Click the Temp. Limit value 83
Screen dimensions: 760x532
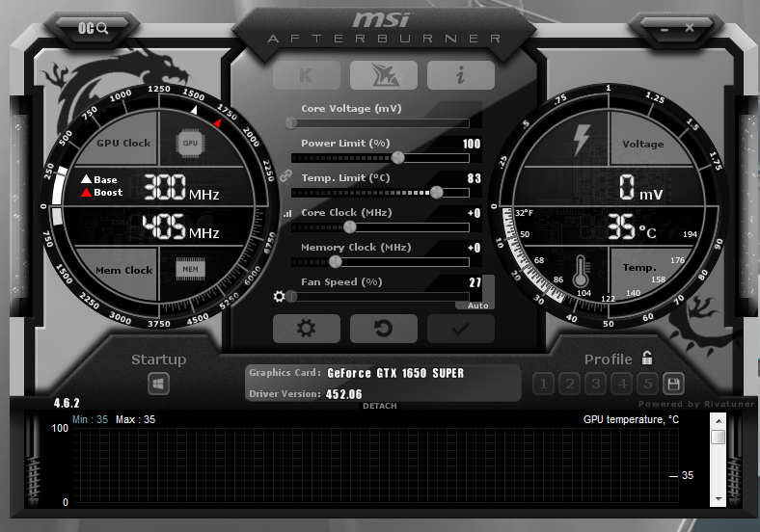coord(474,178)
